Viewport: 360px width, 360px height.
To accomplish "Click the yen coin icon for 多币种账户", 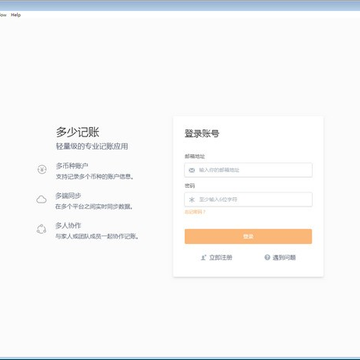I will (42, 170).
